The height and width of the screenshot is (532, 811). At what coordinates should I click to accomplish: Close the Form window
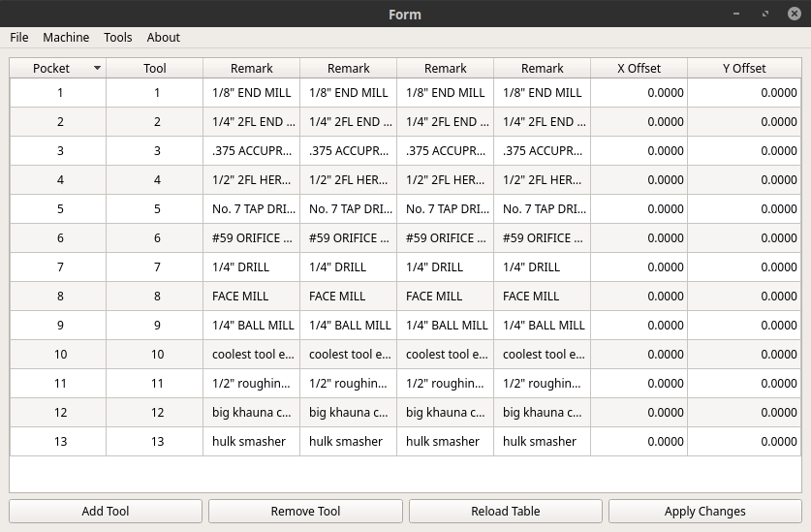794,14
